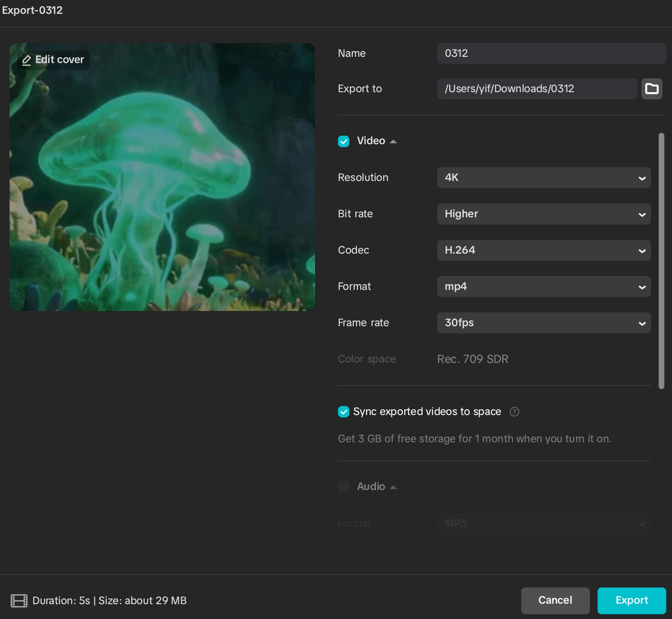Change the Frame rate 30fps dropdown
672x619 pixels.
(x=544, y=323)
